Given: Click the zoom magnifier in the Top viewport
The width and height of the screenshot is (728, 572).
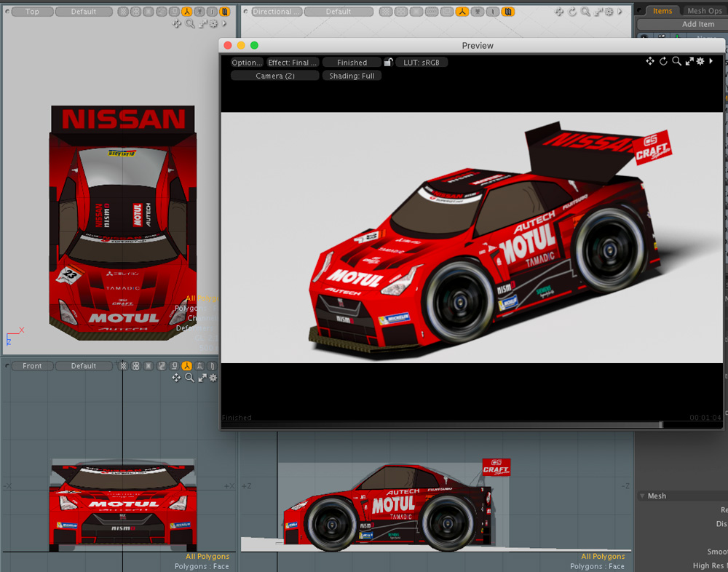Looking at the screenshot, I should click(190, 23).
